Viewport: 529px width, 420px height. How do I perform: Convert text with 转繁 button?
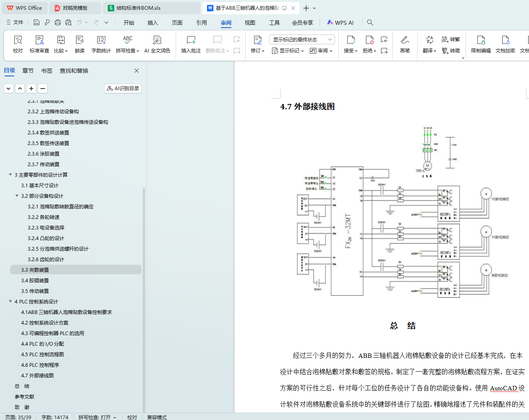tap(451, 39)
